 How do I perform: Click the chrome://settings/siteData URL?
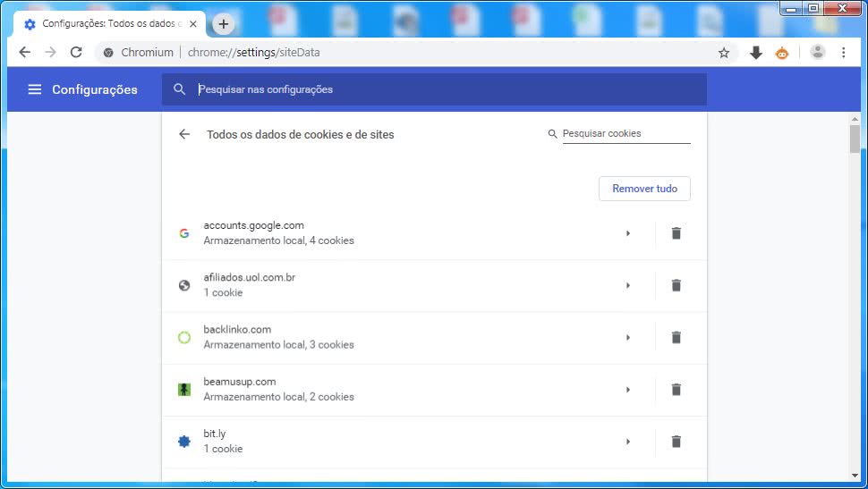point(253,53)
